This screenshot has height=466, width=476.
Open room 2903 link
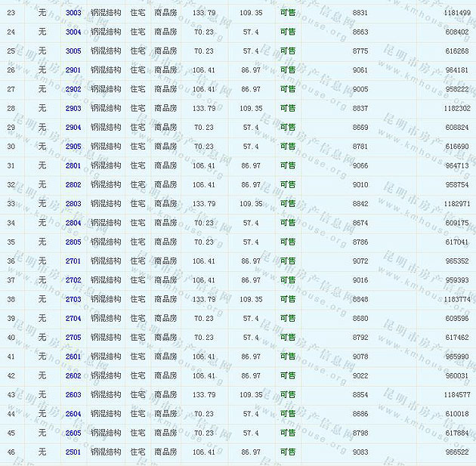[73, 108]
